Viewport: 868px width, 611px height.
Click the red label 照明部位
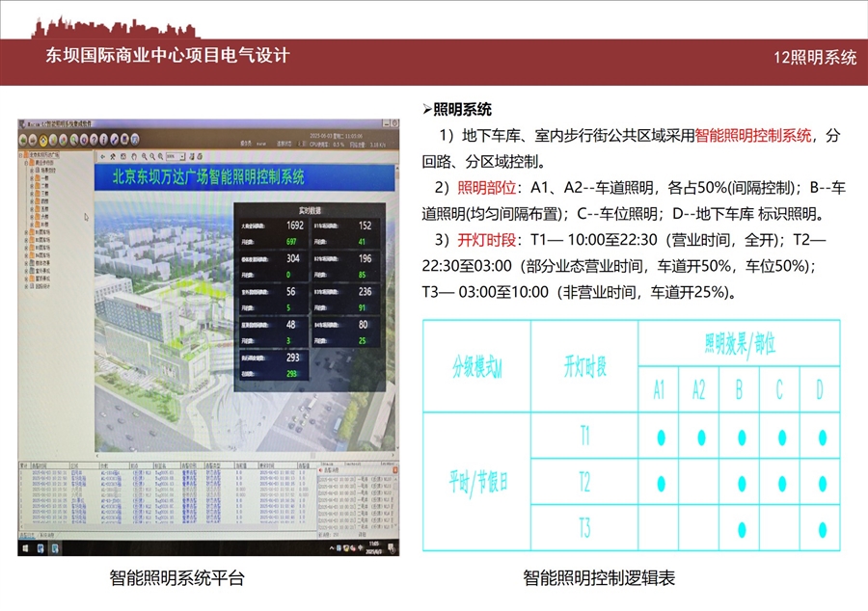[x=487, y=188]
